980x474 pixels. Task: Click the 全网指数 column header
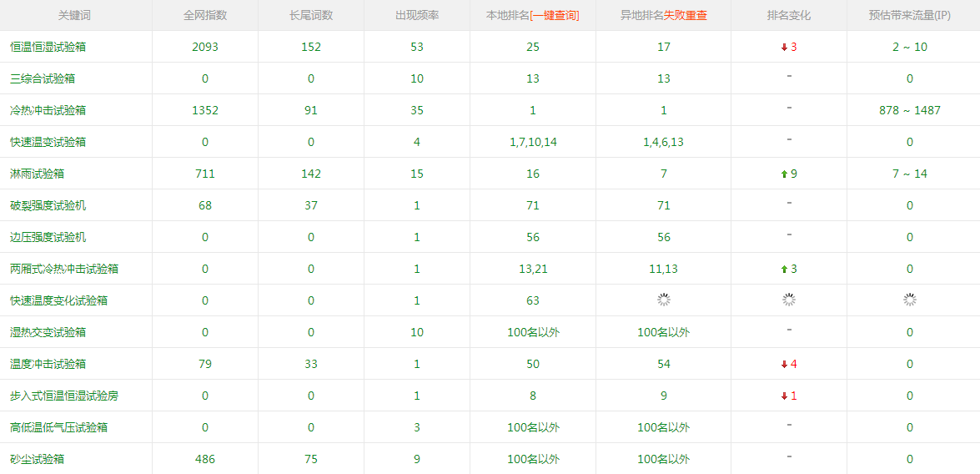click(x=205, y=16)
